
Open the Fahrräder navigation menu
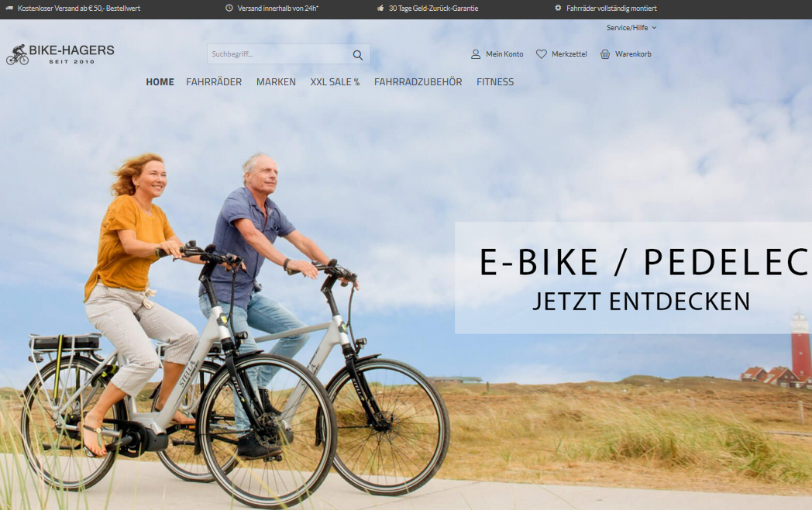click(214, 82)
